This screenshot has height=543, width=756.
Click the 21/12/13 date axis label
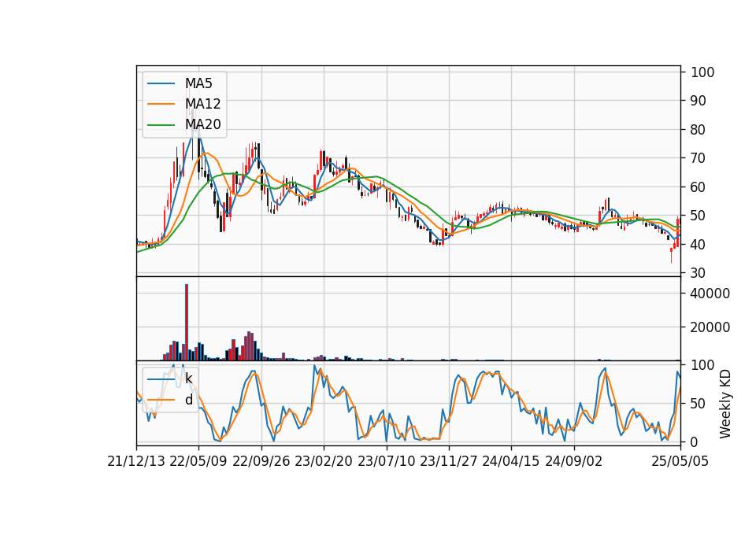[x=136, y=461]
